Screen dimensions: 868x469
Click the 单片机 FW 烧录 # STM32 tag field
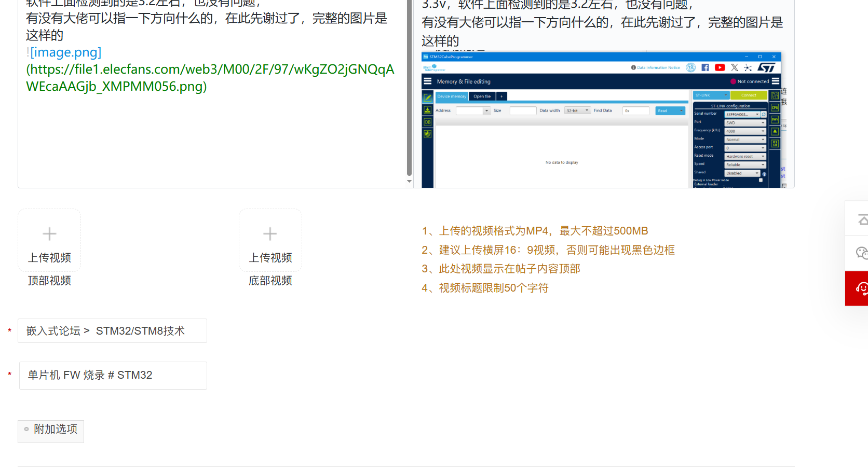(113, 376)
